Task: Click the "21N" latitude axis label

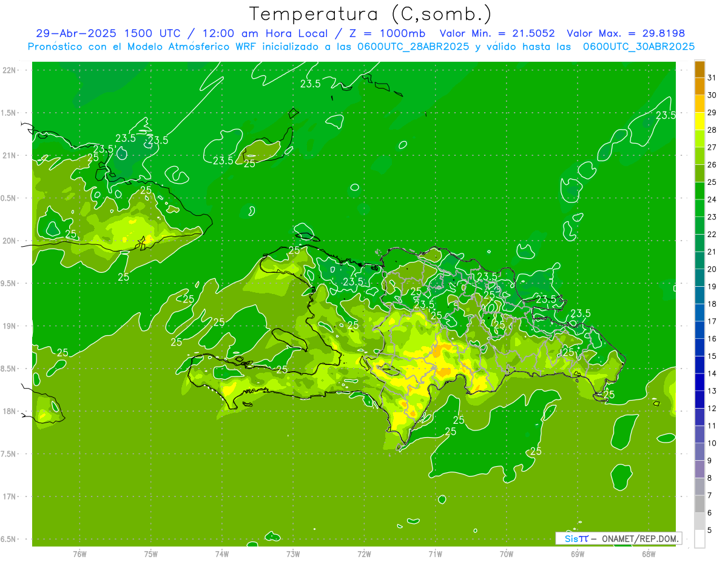Action: pos(10,156)
